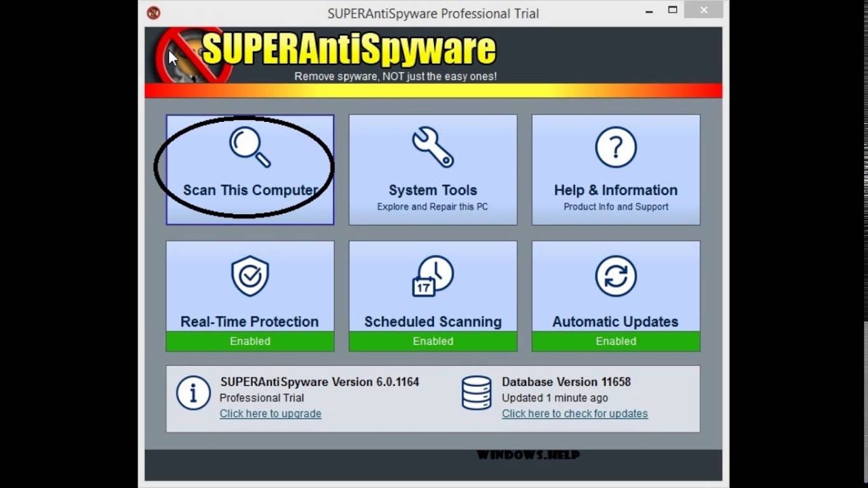Viewport: 868px width, 488px height.
Task: Click the Help & Information question mark icon
Action: pyautogui.click(x=616, y=147)
